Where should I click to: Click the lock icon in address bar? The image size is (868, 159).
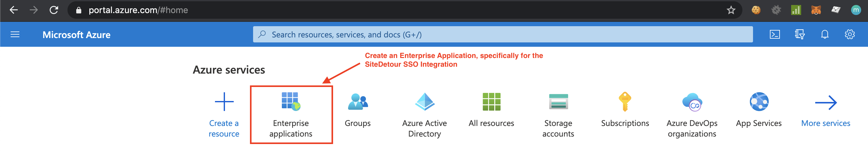[78, 10]
